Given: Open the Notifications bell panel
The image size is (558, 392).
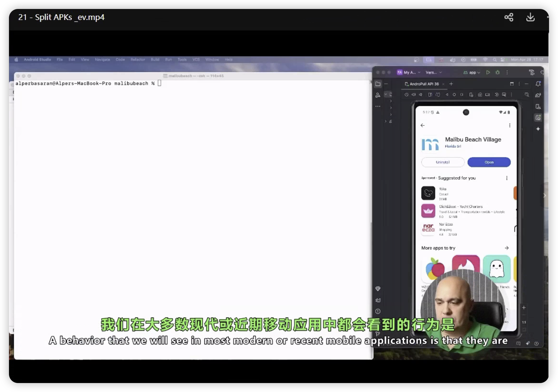Looking at the screenshot, I should coord(538,84).
